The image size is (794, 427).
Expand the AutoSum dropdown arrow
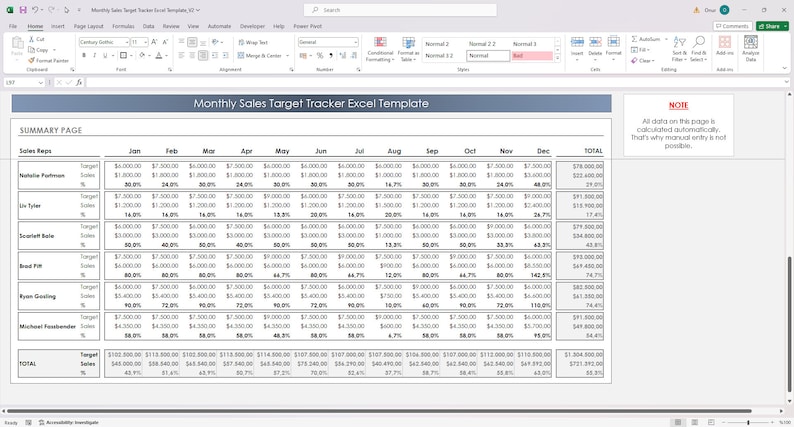666,39
